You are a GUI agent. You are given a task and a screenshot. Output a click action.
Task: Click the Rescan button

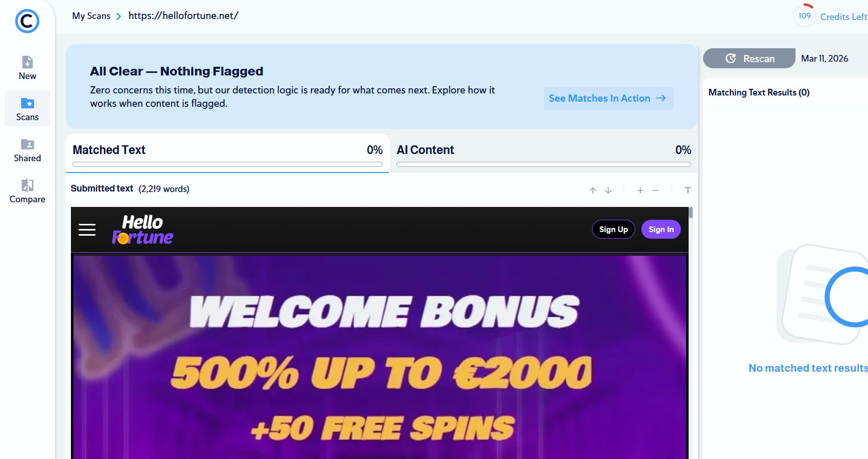[749, 59]
